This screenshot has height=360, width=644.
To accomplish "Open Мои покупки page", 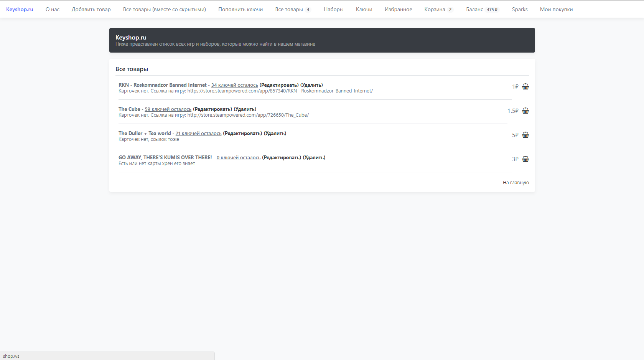I will (x=556, y=9).
